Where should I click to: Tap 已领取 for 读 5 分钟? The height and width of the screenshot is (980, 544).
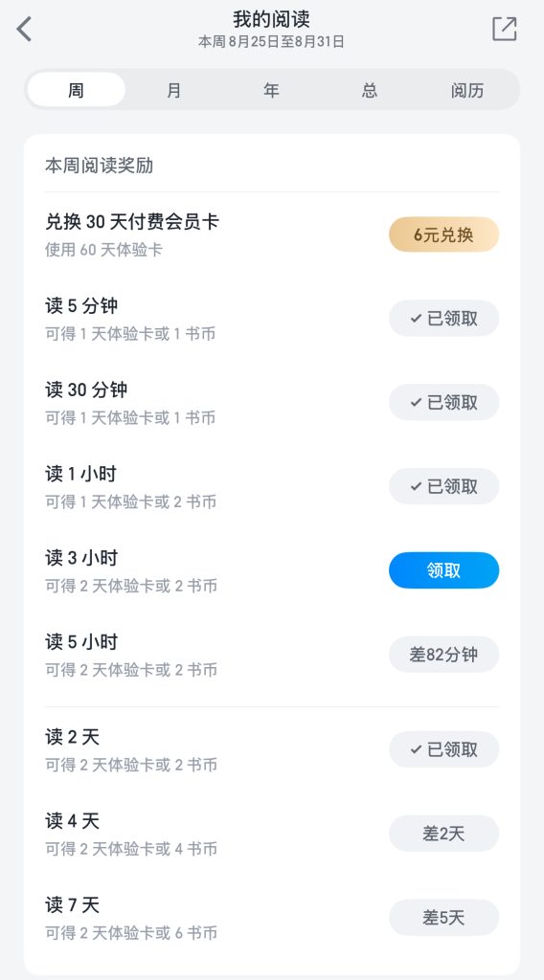[x=444, y=319]
